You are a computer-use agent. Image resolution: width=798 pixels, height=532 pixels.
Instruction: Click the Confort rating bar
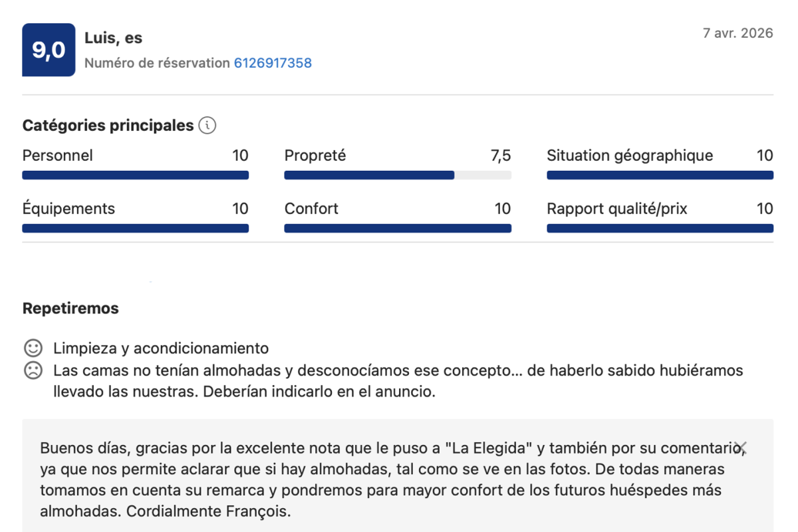pyautogui.click(x=398, y=228)
